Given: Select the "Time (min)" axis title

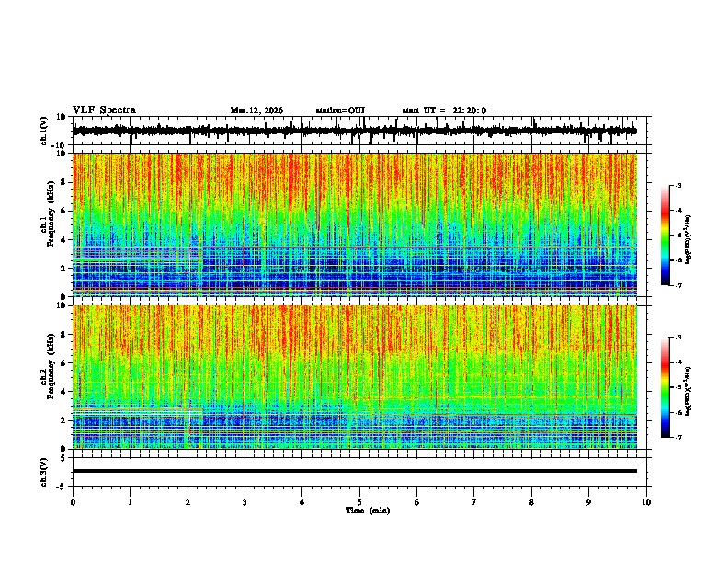Looking at the screenshot, I should 368,511.
